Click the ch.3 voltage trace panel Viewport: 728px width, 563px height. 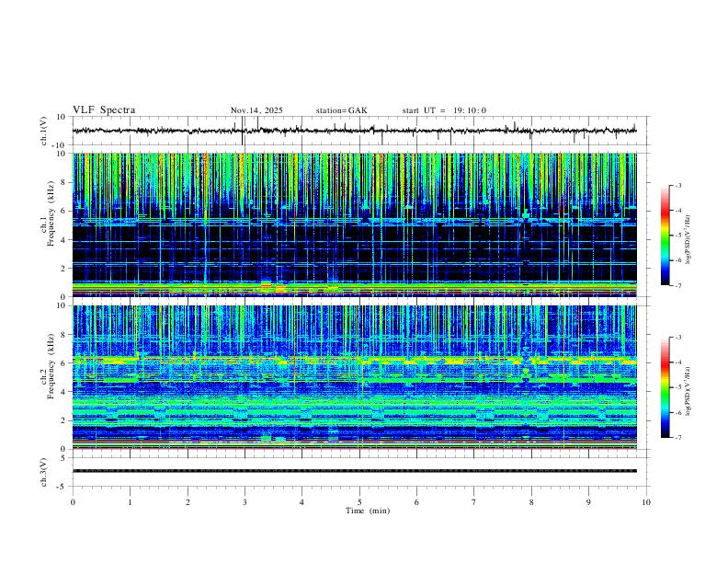pyautogui.click(x=361, y=472)
